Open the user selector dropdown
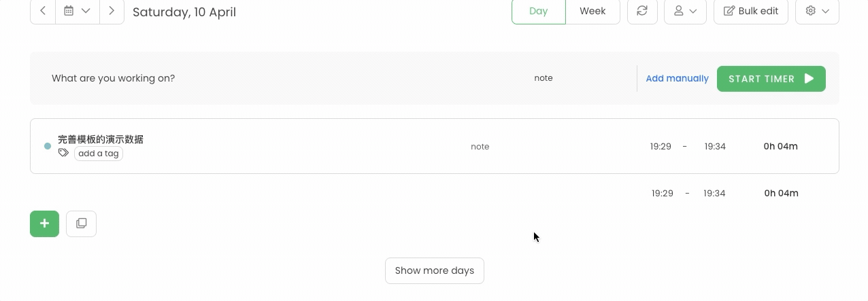The width and height of the screenshot is (868, 301). pyautogui.click(x=685, y=12)
